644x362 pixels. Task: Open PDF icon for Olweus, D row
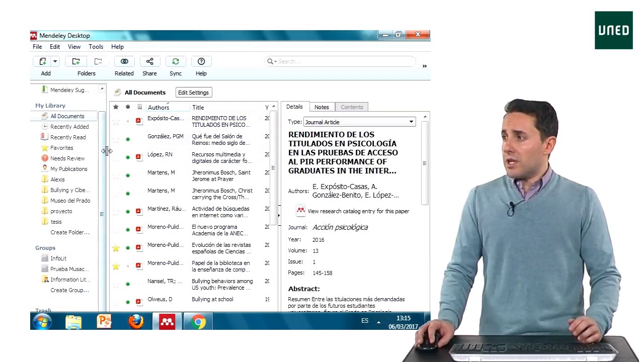point(139,302)
